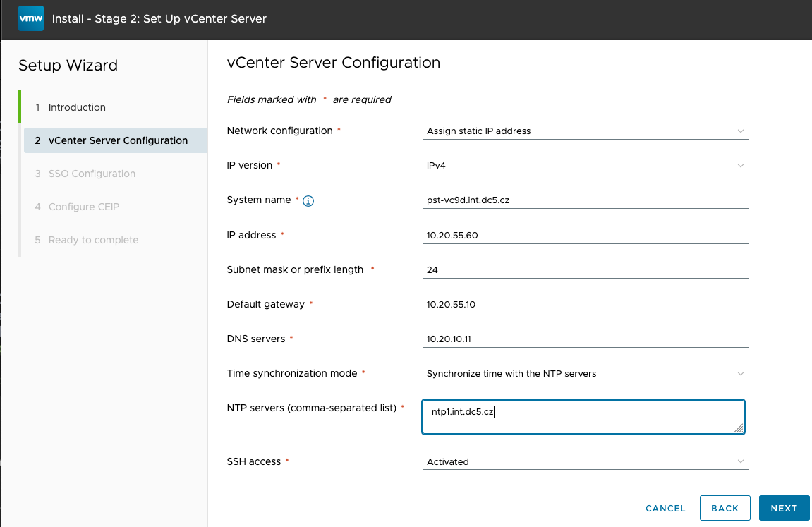Click the 'vCenter Server Configuration' page heading

click(x=334, y=63)
